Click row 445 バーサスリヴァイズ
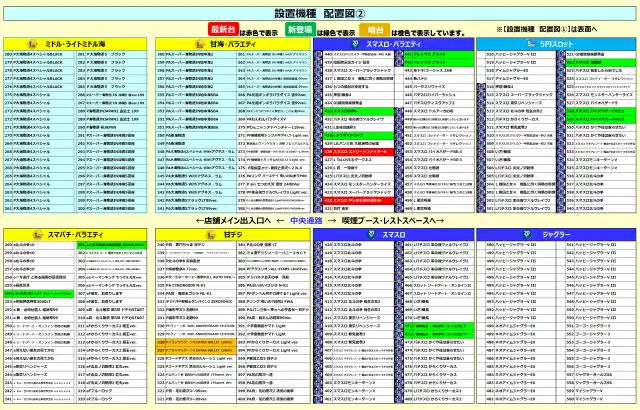The height and width of the screenshot is (410, 640). coord(439,86)
